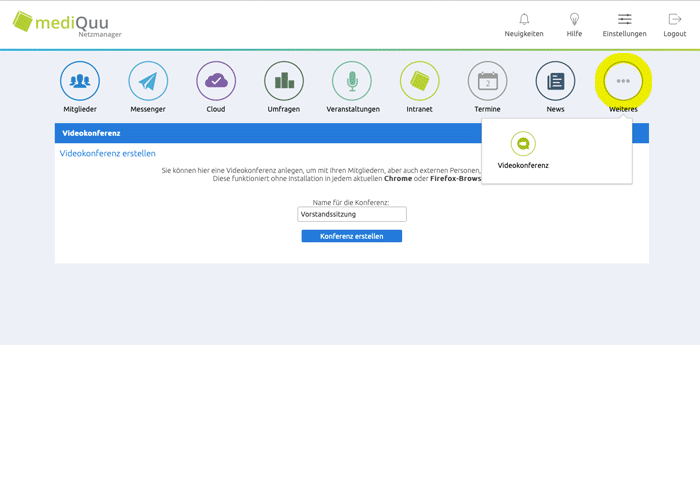This screenshot has width=700, height=493.
Task: Focus the Name für die Konferenz field
Action: (x=352, y=214)
